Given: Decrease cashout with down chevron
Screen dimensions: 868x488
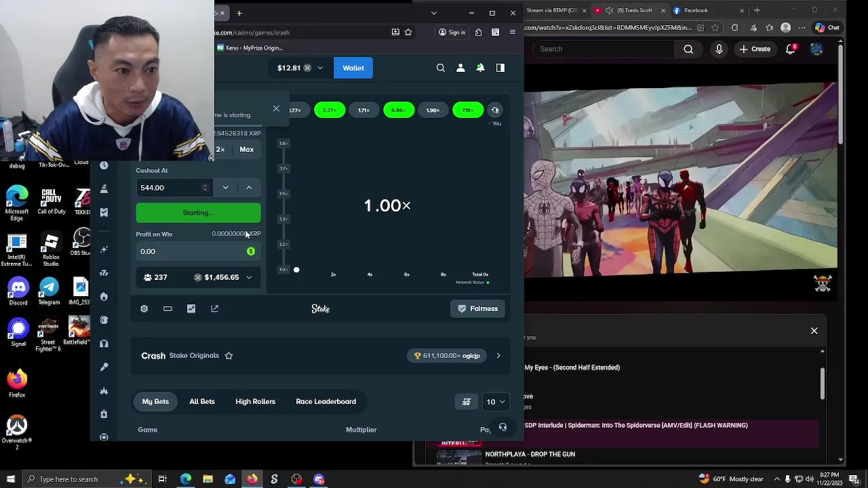Looking at the screenshot, I should [225, 188].
